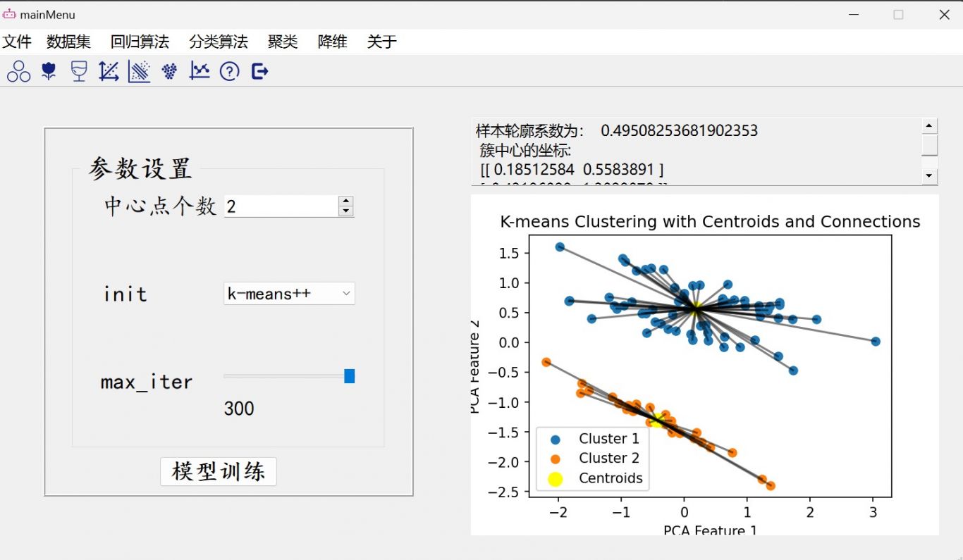
Task: Click the max_iter label
Action: pyautogui.click(x=147, y=382)
